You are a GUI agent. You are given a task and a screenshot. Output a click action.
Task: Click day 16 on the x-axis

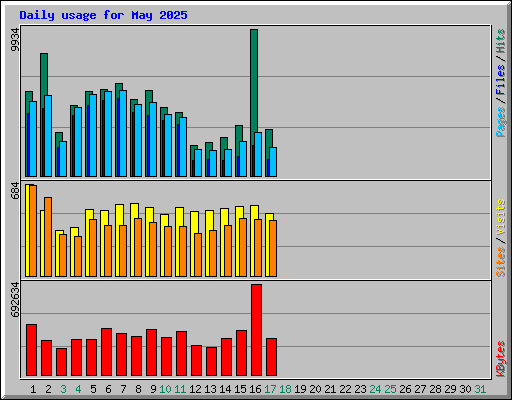(x=255, y=389)
